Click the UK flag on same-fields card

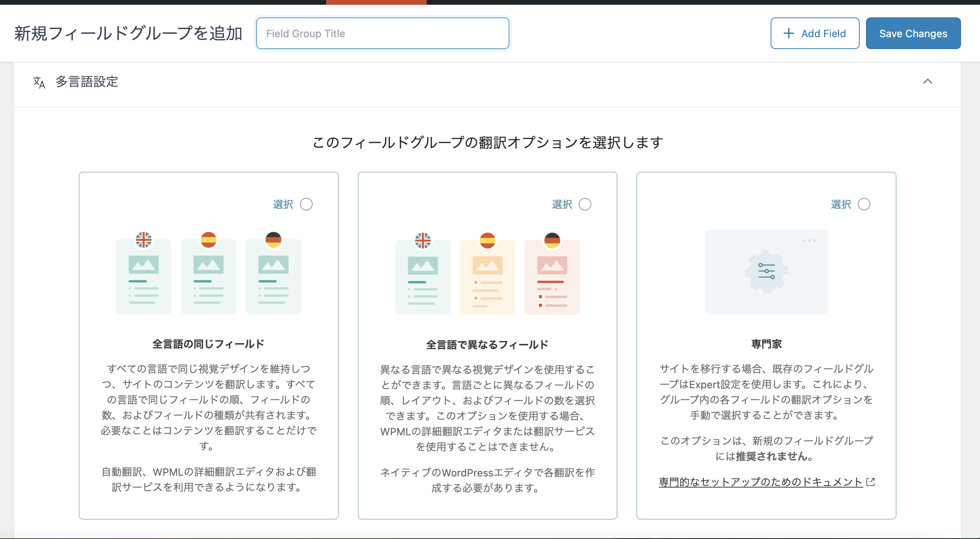144,240
